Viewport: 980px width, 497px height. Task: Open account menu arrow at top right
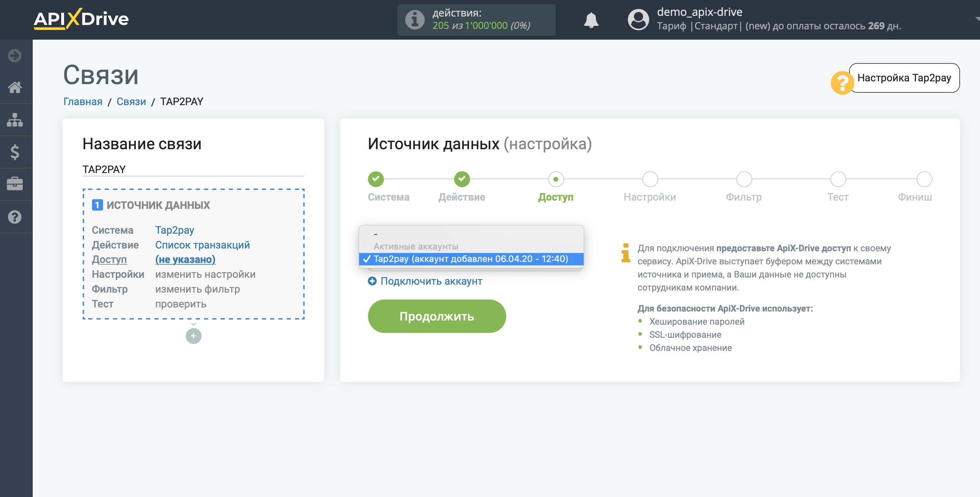pos(977,18)
